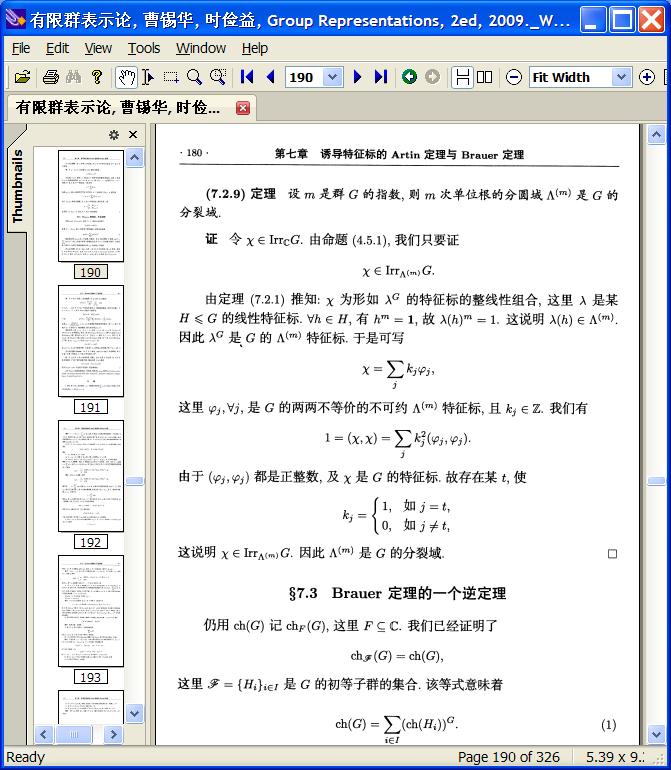The height and width of the screenshot is (770, 671).
Task: Open the Find binoculars tool
Action: (74, 77)
